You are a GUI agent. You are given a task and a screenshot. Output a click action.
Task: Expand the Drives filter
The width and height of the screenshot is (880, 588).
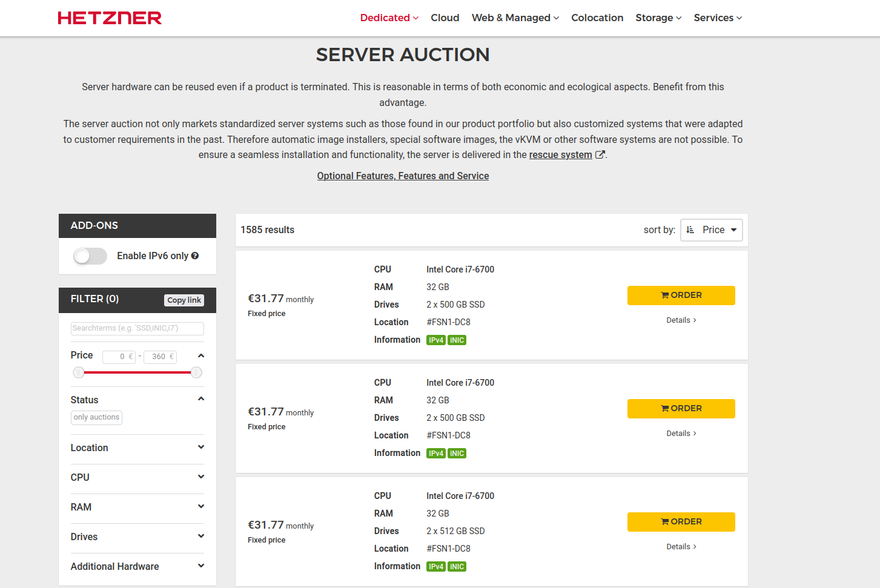(137, 537)
